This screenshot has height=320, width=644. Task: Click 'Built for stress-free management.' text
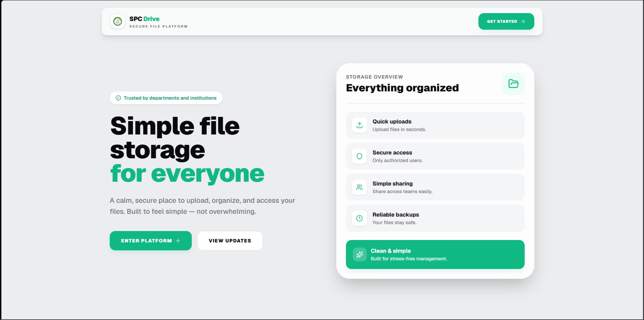pos(409,259)
